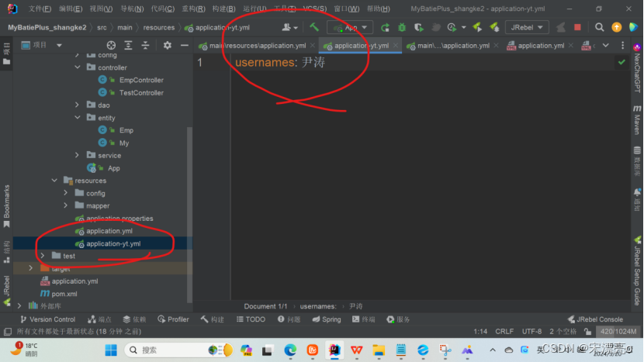644x362 pixels.
Task: Open the JRebel dropdown in toolbar
Action: 527,27
